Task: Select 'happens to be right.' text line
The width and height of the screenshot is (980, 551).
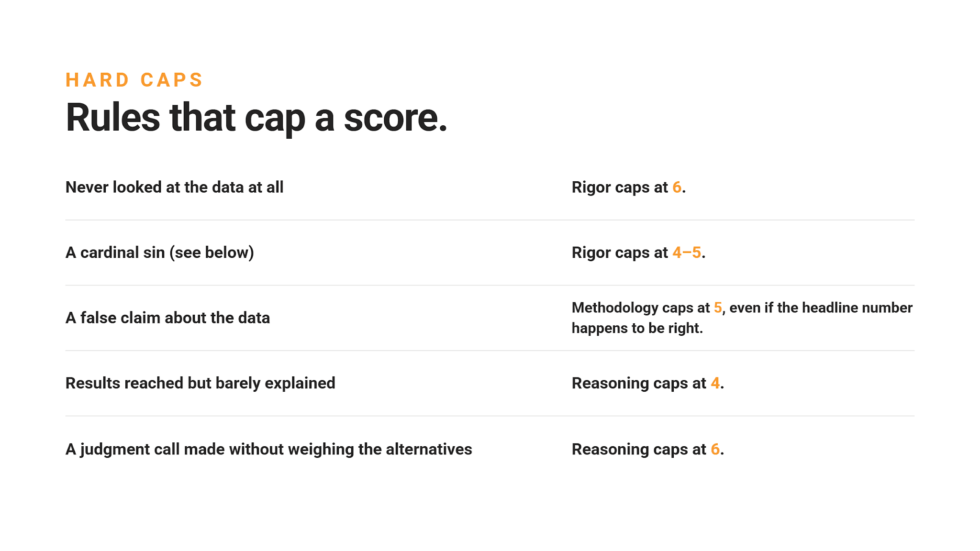Action: pyautogui.click(x=637, y=328)
